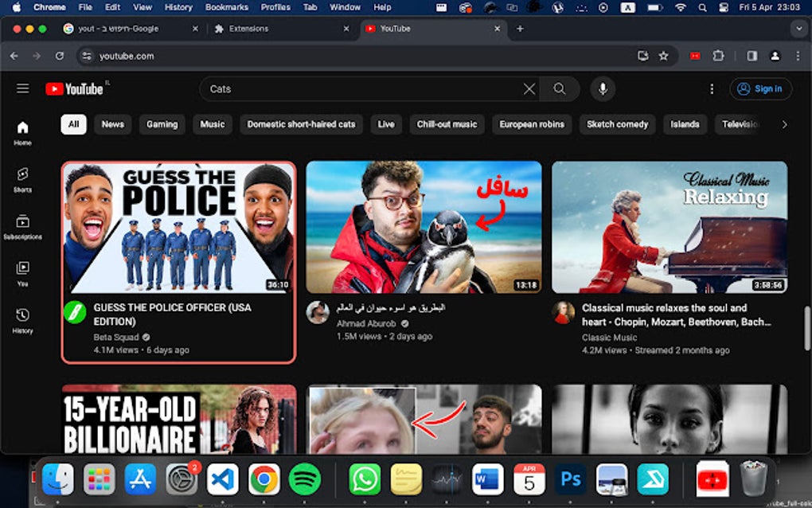Open the Classical Music Relaxing thumbnail
The height and width of the screenshot is (508, 812).
(x=669, y=228)
